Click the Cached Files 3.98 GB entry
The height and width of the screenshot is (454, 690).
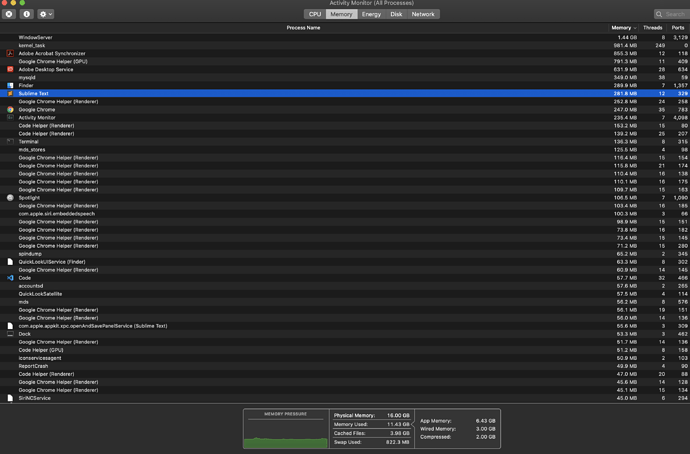[371, 433]
